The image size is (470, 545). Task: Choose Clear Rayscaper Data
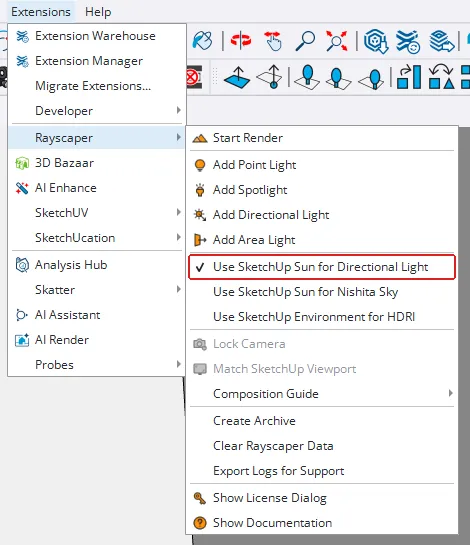point(322,446)
